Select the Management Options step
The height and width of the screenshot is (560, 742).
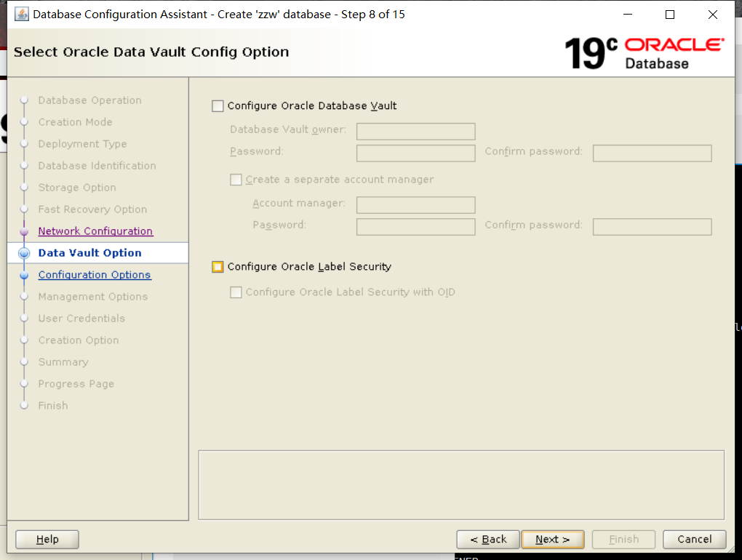(93, 296)
